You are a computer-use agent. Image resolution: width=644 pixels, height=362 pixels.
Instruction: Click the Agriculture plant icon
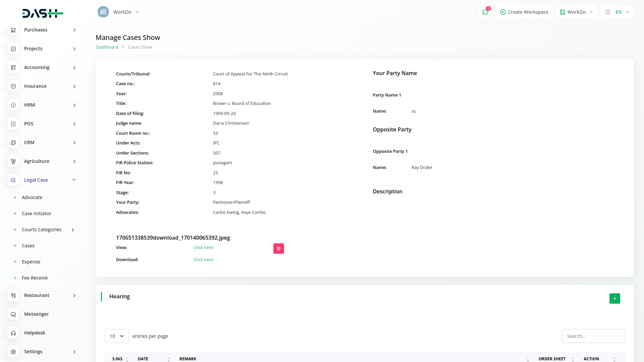(x=13, y=161)
